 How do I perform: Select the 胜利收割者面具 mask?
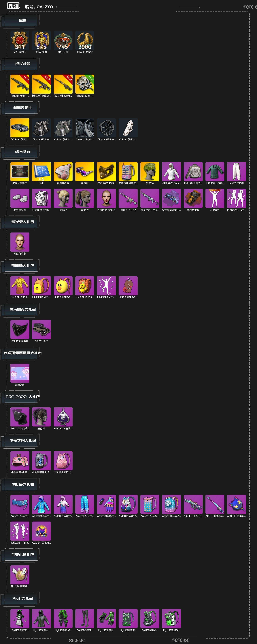point(20,330)
